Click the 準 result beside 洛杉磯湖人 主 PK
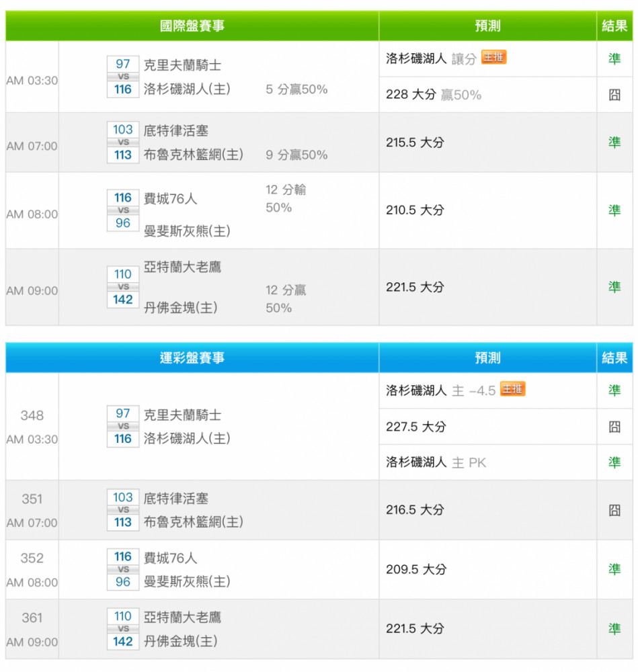 coord(614,462)
